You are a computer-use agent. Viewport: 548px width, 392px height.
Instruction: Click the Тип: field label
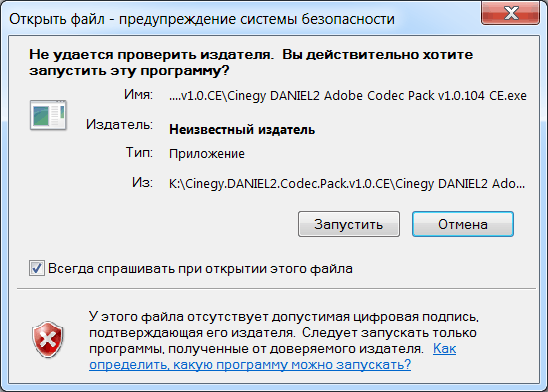point(139,152)
